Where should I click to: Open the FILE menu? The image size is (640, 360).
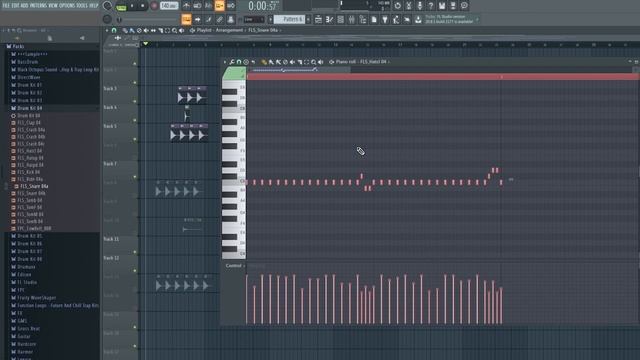click(6, 6)
